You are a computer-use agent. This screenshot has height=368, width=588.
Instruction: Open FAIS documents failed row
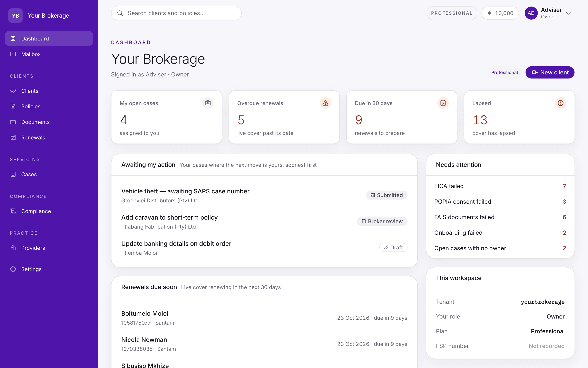coord(500,217)
